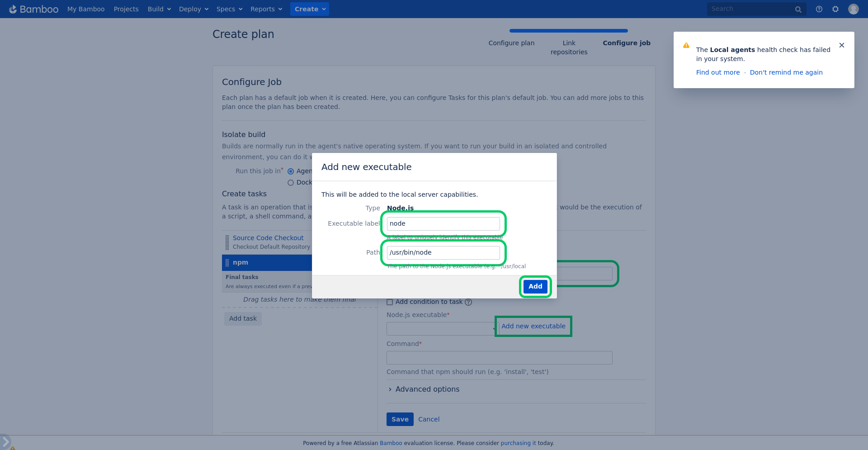Click the Configure job step
Image resolution: width=868 pixels, height=450 pixels.
click(627, 43)
